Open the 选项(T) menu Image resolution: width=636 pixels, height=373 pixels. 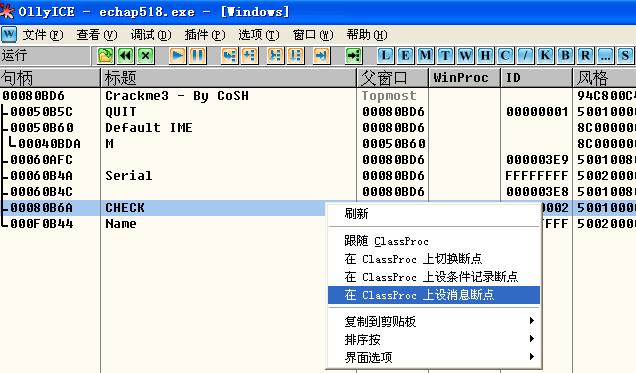click(x=259, y=35)
